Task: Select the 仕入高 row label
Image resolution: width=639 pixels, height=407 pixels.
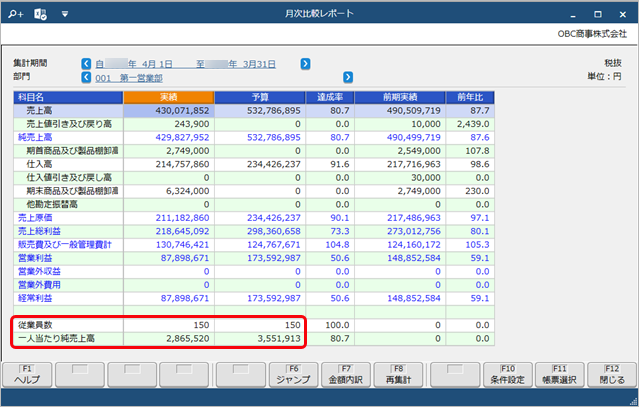Action: 39,164
